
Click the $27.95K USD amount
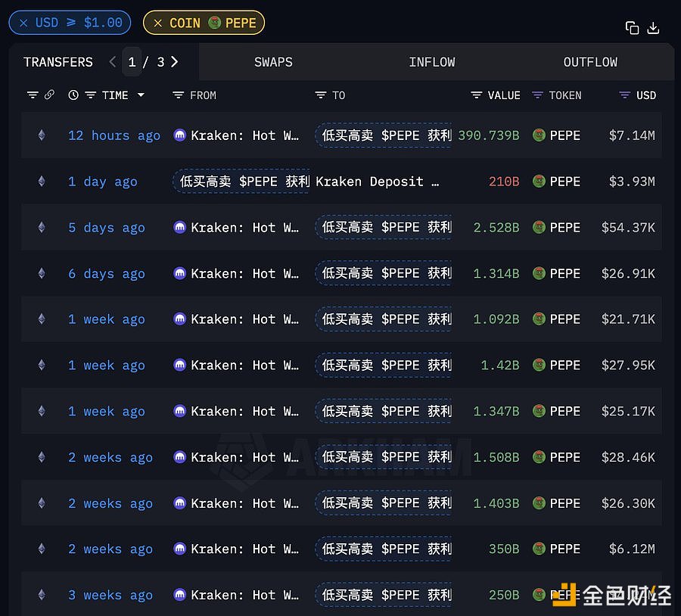click(628, 366)
